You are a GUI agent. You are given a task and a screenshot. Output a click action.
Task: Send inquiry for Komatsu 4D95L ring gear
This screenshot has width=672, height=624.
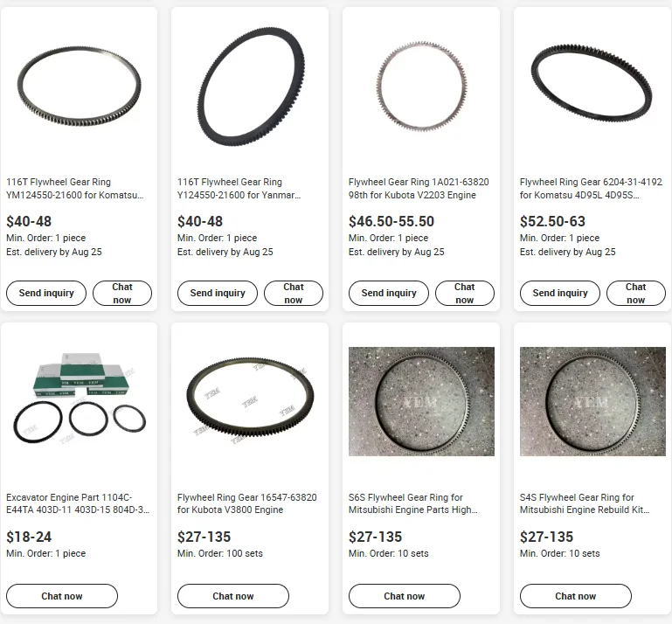pyautogui.click(x=560, y=293)
